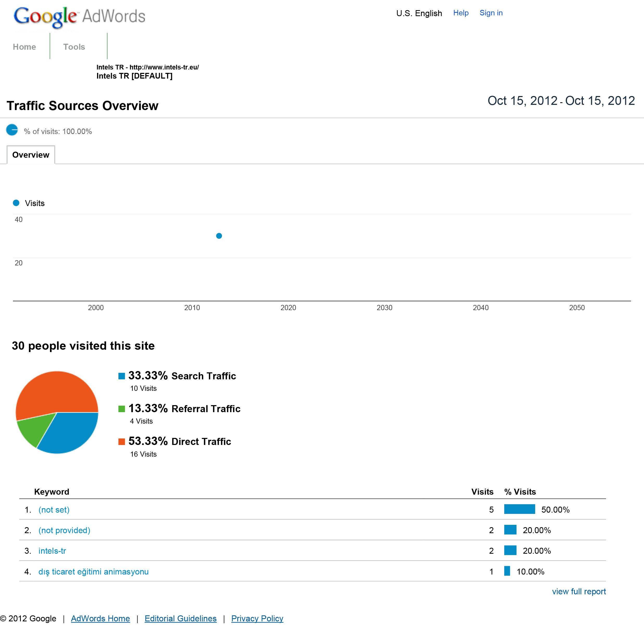Select the Overview tab
The width and height of the screenshot is (644, 644).
coord(31,155)
